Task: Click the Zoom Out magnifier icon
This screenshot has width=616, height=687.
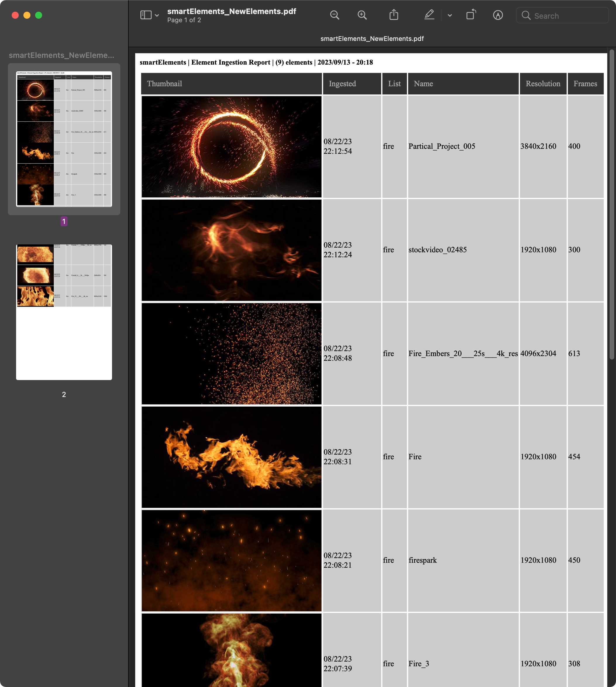Action: 334,15
